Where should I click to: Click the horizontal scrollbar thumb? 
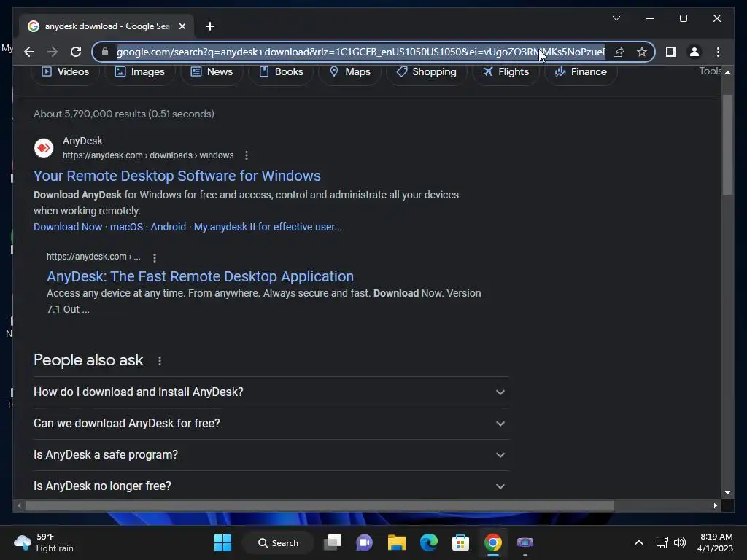pyautogui.click(x=320, y=506)
